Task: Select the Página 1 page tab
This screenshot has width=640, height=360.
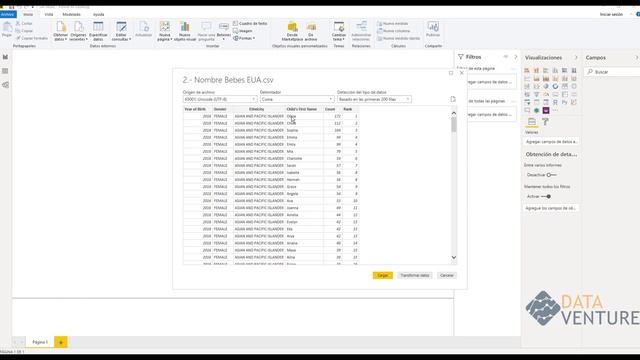Action: pyautogui.click(x=40, y=342)
